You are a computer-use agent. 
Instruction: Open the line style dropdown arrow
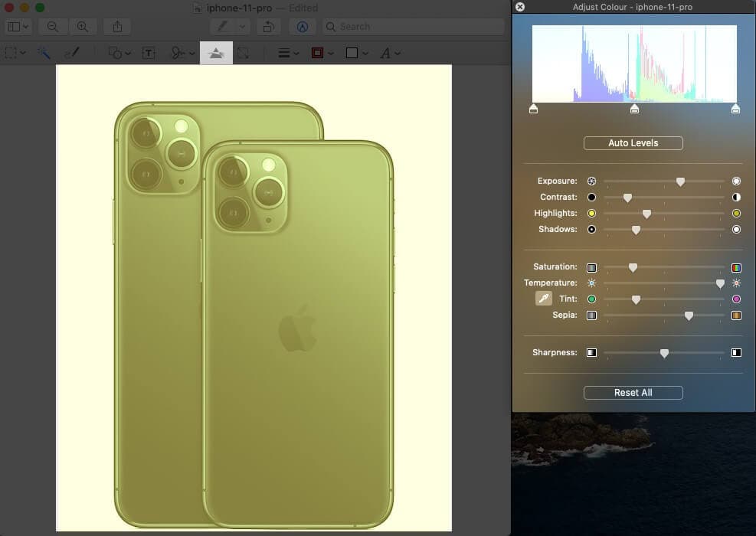(296, 53)
